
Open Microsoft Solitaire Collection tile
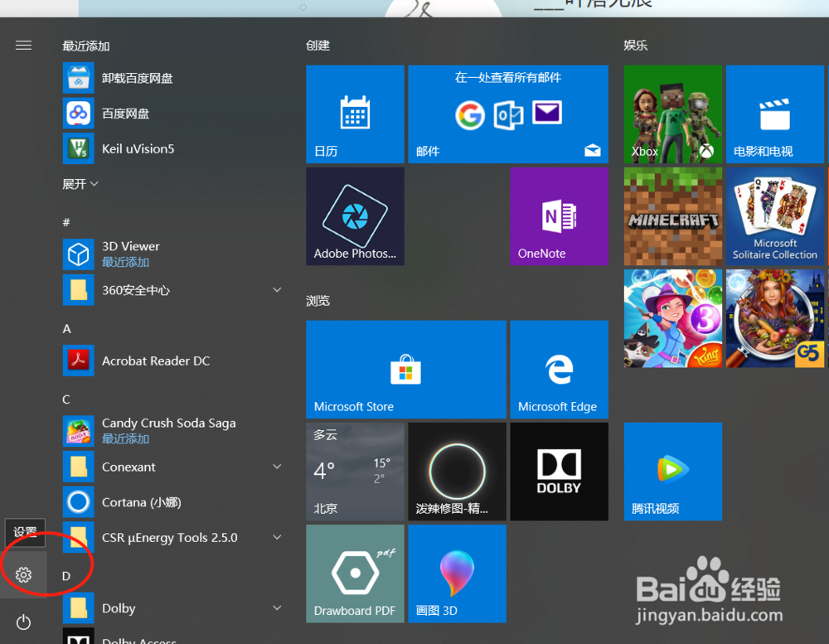(775, 216)
